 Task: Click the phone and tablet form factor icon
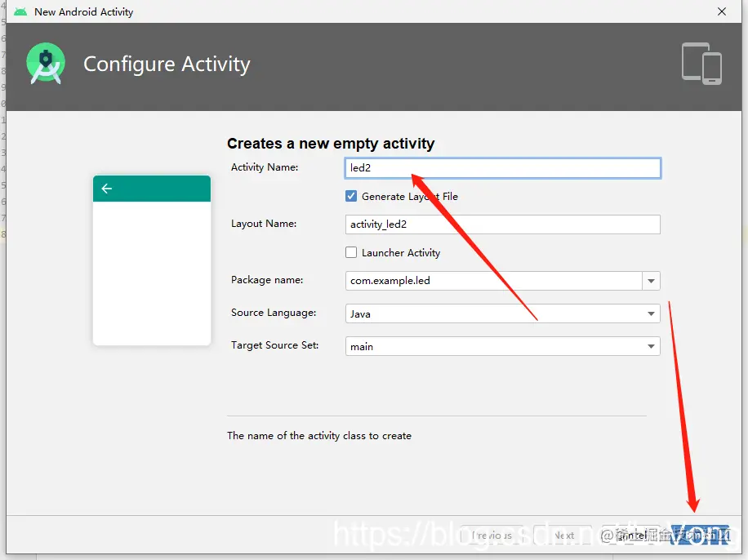coord(701,64)
